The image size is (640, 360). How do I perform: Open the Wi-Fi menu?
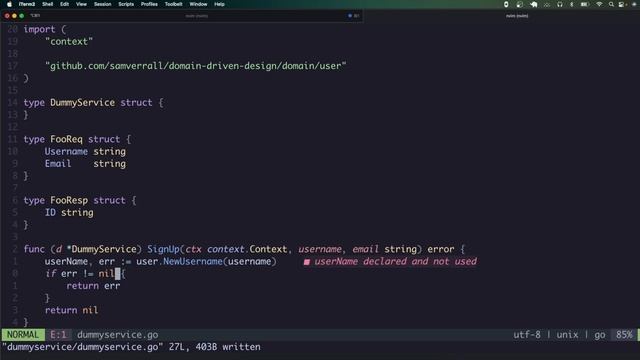(599, 4)
